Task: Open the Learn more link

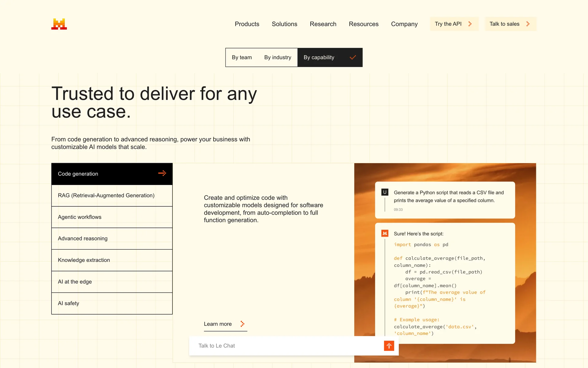Action: coord(218,324)
